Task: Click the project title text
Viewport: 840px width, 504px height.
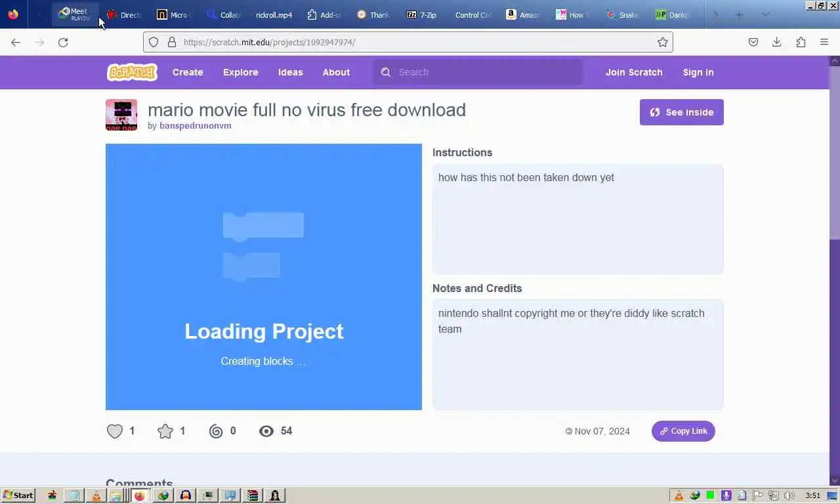Action: [306, 110]
